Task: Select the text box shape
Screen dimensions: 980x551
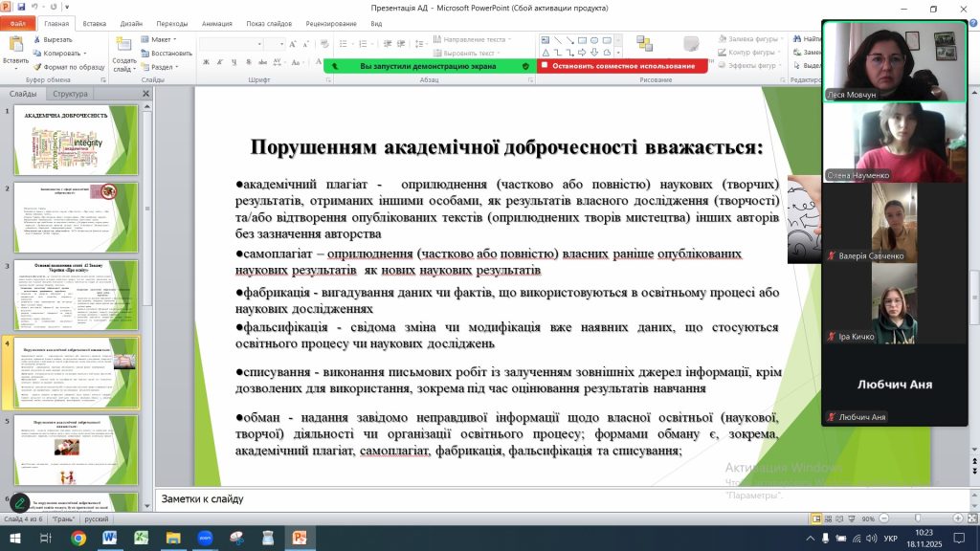Action: 546,40
